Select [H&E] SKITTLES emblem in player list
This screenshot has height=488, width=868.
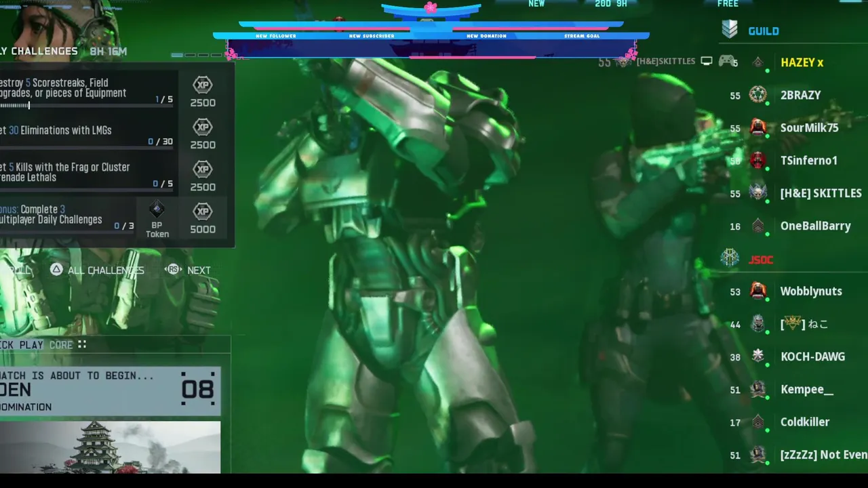point(758,193)
